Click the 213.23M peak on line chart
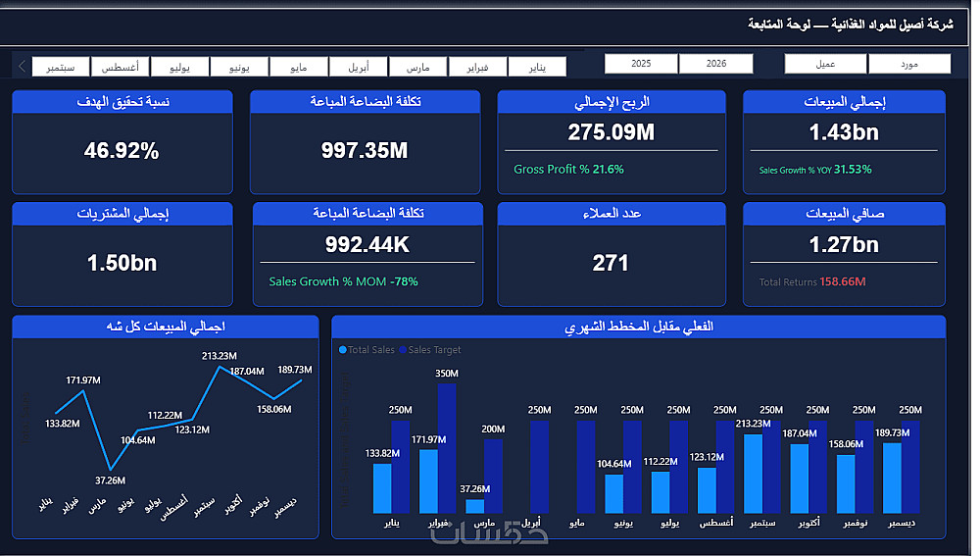 pyautogui.click(x=219, y=367)
